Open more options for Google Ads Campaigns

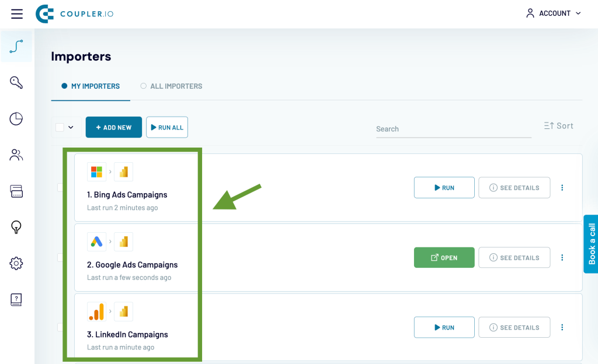pos(562,258)
